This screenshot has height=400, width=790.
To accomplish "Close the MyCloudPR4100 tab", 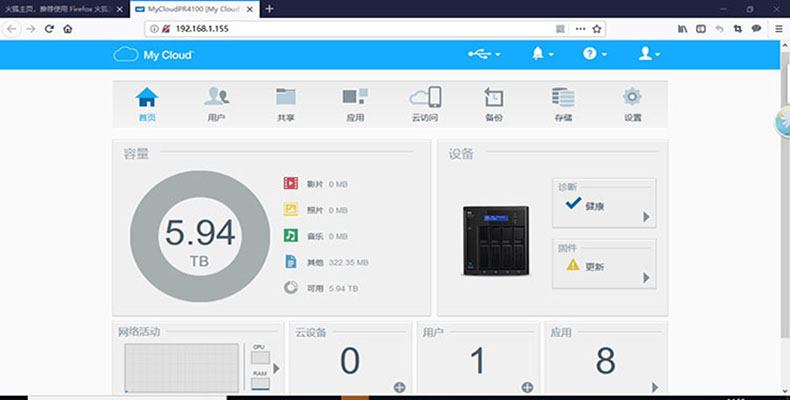I will (250, 9).
